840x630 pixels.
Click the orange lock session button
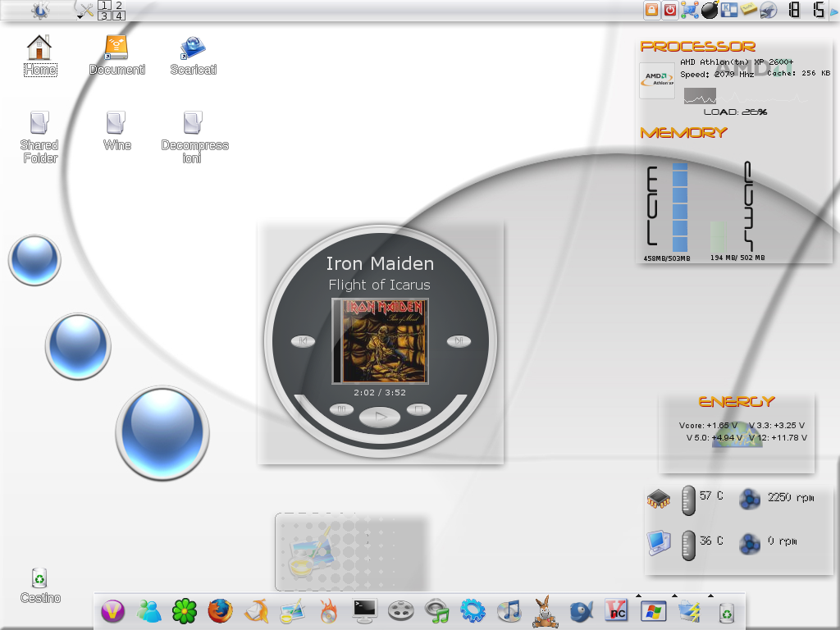(651, 10)
